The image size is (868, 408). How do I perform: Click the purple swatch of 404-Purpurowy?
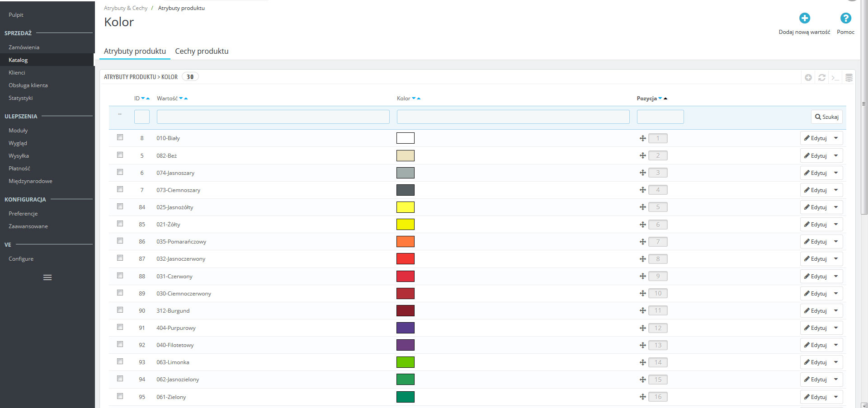406,328
